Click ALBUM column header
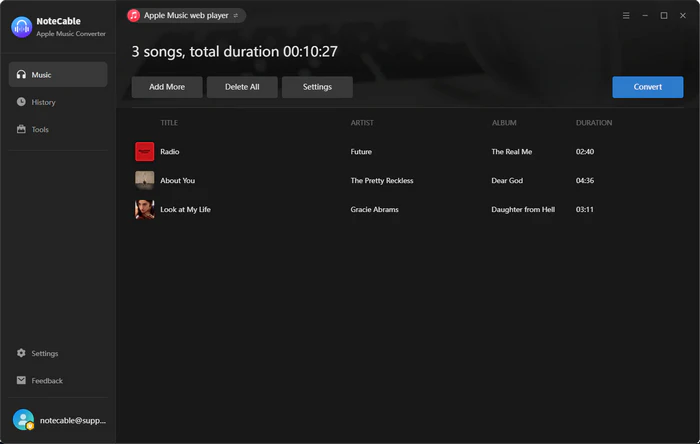The height and width of the screenshot is (444, 700). (504, 123)
